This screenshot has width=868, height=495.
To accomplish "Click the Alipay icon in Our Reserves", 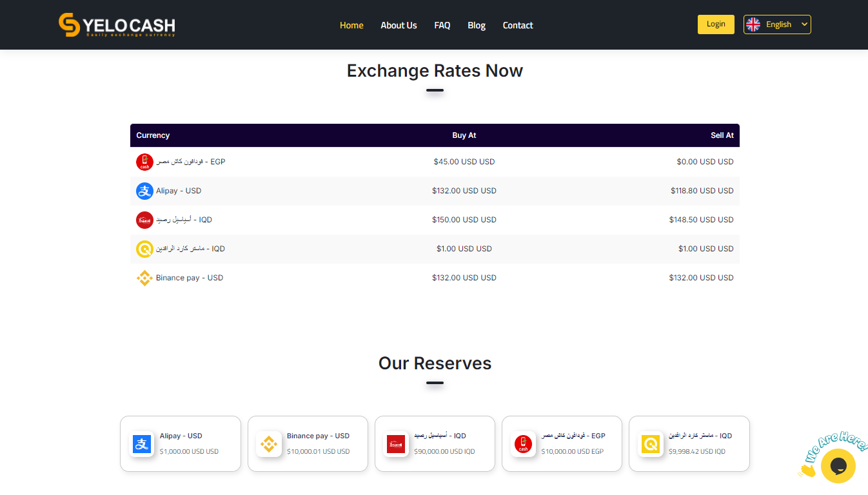I will [142, 444].
